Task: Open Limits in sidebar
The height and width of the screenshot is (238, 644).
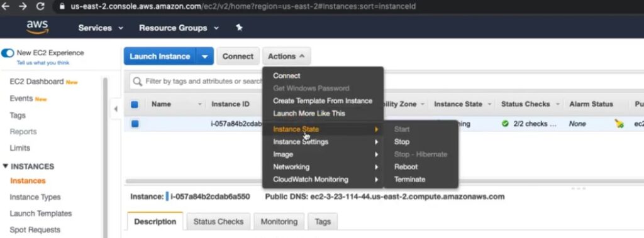Action: point(19,148)
